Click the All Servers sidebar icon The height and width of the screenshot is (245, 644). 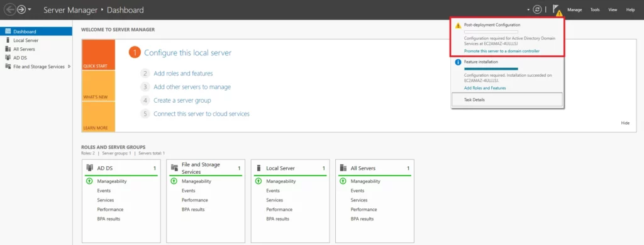click(x=8, y=49)
